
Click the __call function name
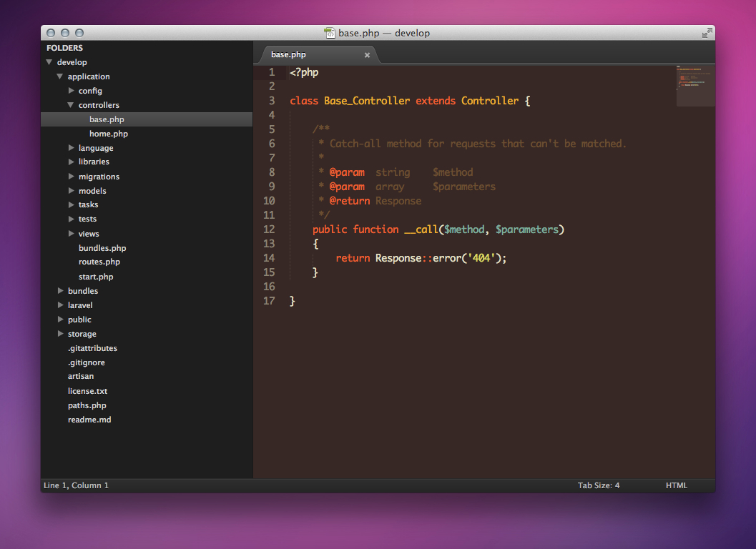[x=421, y=229]
